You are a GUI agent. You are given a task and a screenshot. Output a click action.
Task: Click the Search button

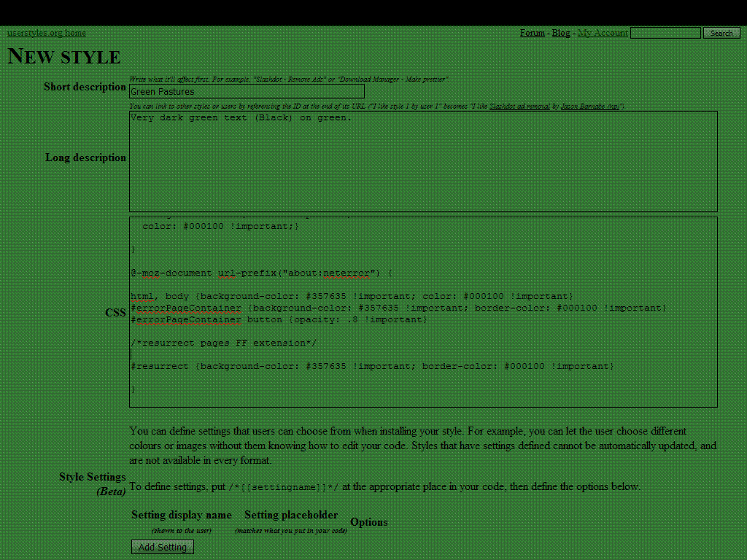pyautogui.click(x=721, y=33)
